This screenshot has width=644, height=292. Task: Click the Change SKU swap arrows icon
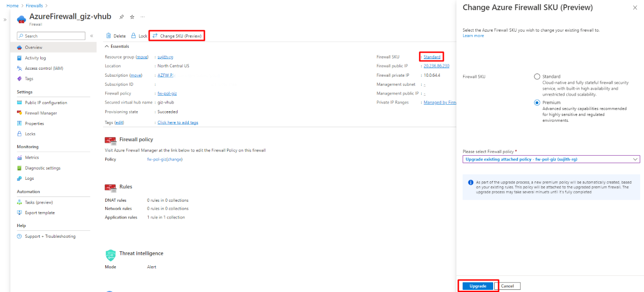pyautogui.click(x=155, y=36)
